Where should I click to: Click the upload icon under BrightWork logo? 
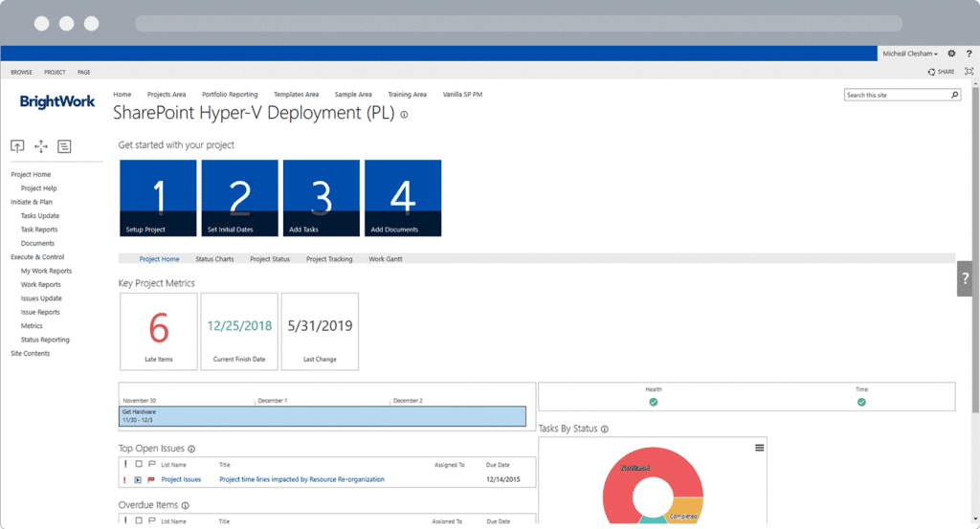coord(17,146)
